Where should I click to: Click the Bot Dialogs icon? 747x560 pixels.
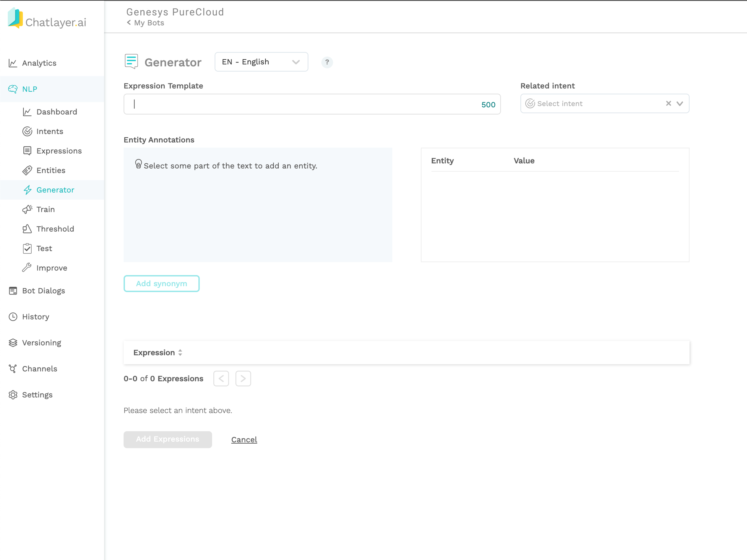point(13,291)
